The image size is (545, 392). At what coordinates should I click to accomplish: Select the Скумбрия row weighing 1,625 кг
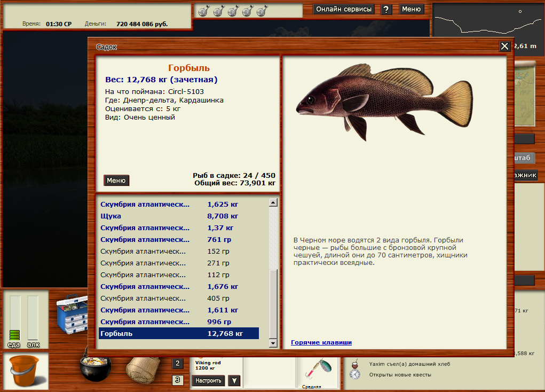[x=179, y=205]
